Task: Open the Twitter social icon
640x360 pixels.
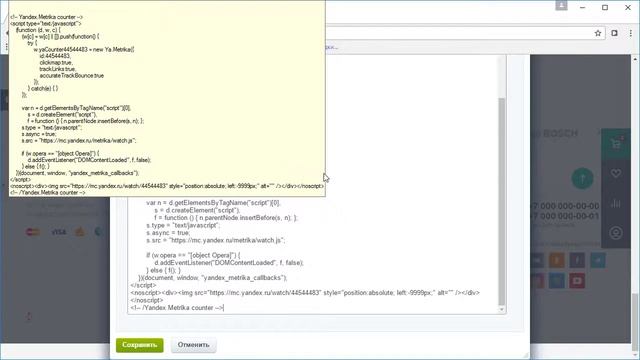Action: coord(598,260)
